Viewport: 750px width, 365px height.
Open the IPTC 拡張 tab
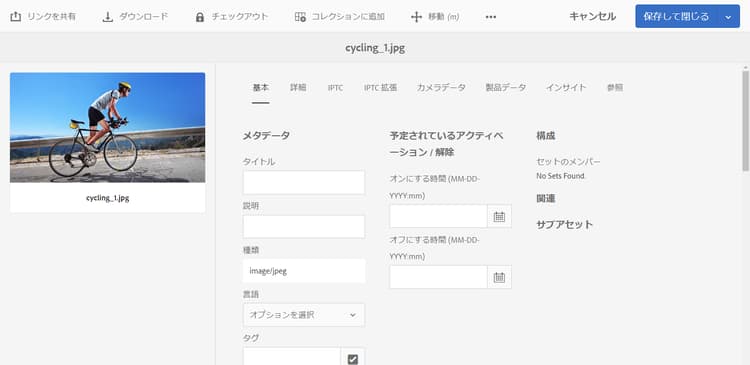point(380,88)
